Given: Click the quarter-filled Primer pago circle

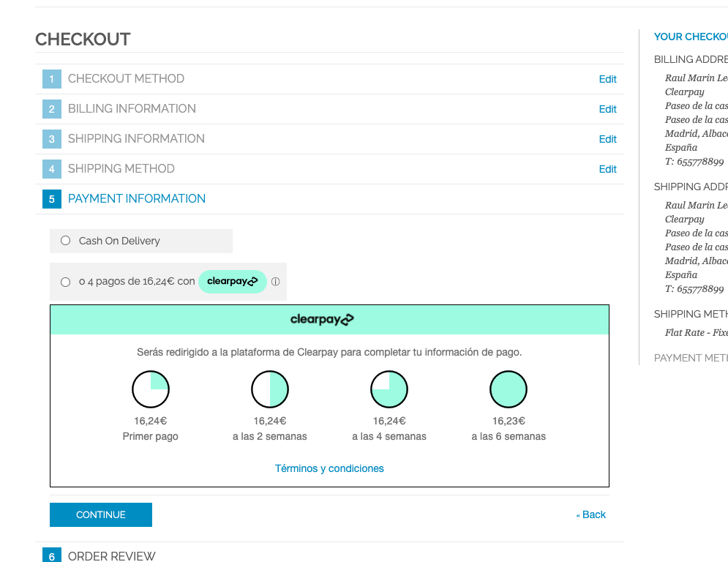Looking at the screenshot, I should 151,389.
